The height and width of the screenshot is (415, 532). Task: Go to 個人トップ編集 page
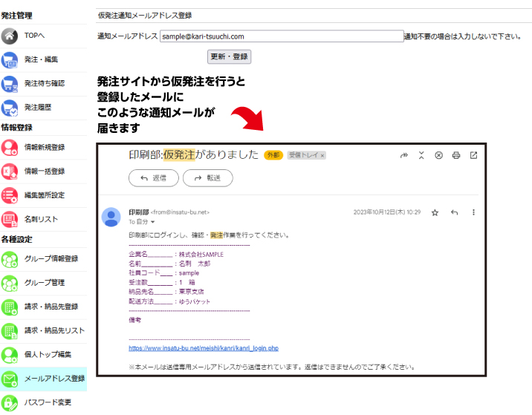point(48,355)
